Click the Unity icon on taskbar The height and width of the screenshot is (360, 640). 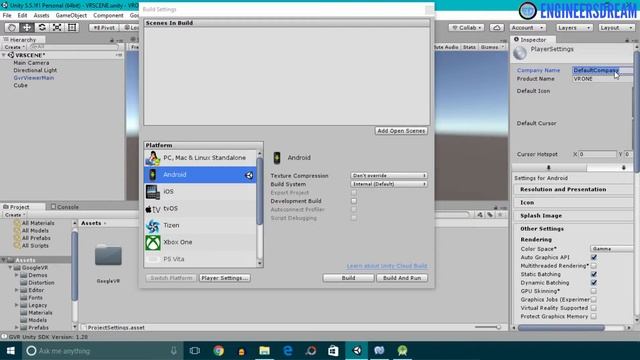(x=357, y=351)
